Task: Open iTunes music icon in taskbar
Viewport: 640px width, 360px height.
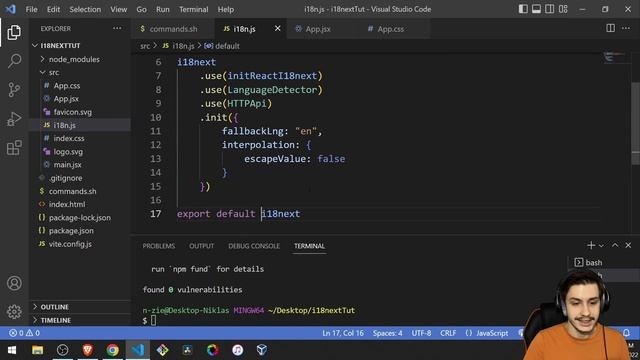Action: 237,350
